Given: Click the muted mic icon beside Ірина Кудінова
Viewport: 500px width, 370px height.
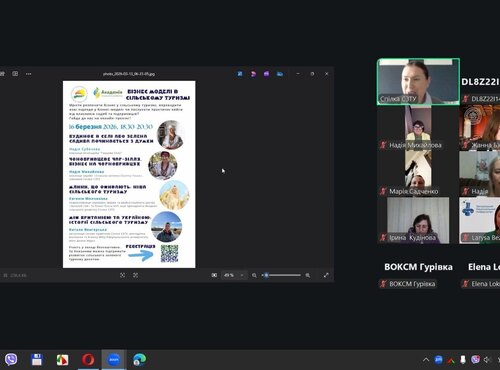Looking at the screenshot, I should [x=383, y=238].
